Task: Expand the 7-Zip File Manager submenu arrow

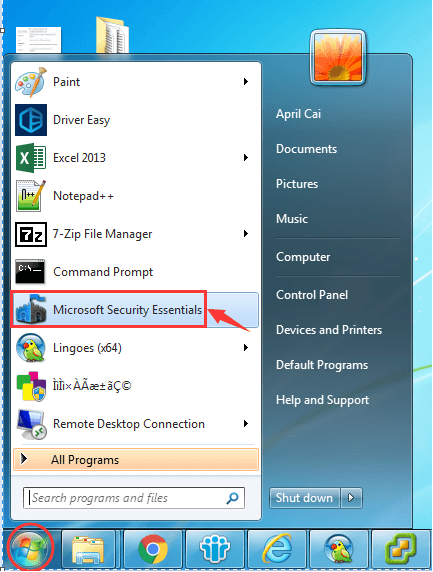Action: [x=246, y=233]
